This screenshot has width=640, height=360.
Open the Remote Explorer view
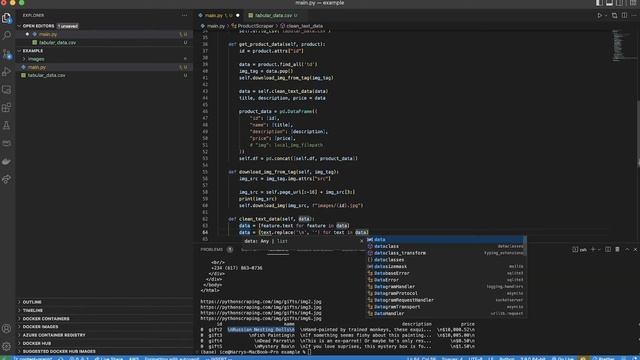click(x=7, y=89)
